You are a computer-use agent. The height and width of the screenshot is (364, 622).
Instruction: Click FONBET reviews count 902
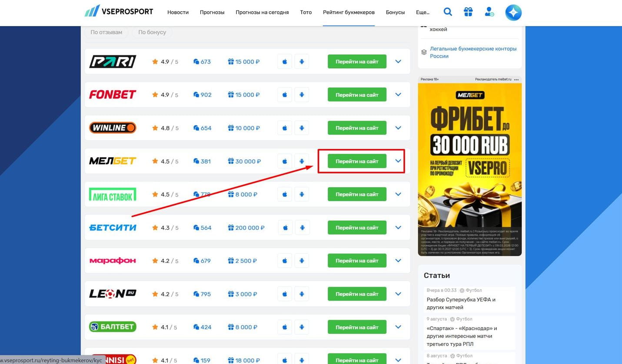pos(203,95)
